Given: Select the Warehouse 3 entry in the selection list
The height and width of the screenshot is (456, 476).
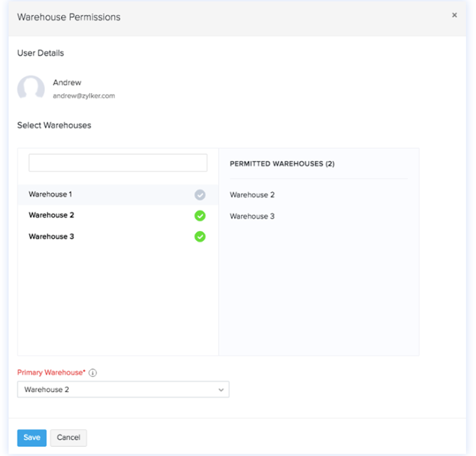Looking at the screenshot, I should [x=51, y=236].
